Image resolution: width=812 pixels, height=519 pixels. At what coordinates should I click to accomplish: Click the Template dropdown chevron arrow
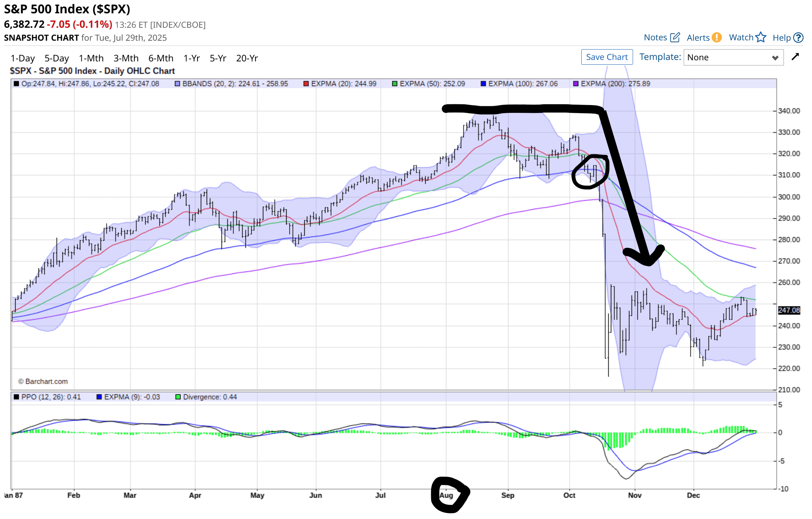coord(775,58)
